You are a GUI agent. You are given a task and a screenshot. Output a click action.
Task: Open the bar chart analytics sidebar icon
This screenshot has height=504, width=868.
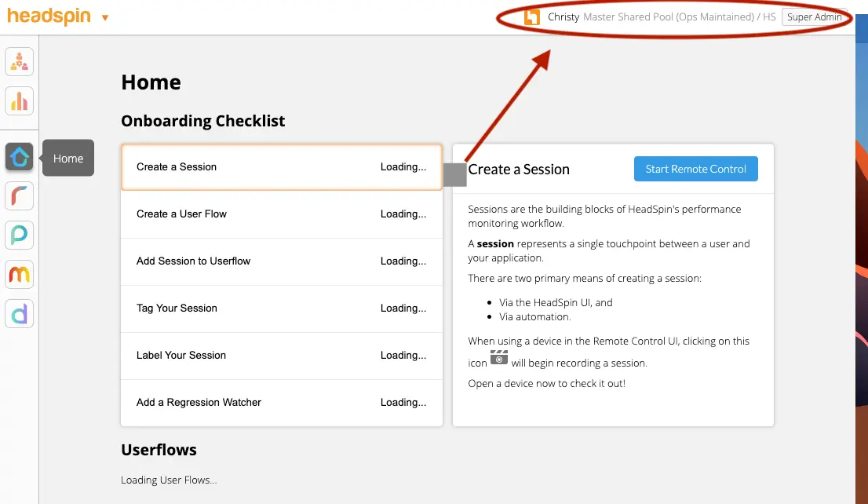pyautogui.click(x=20, y=100)
